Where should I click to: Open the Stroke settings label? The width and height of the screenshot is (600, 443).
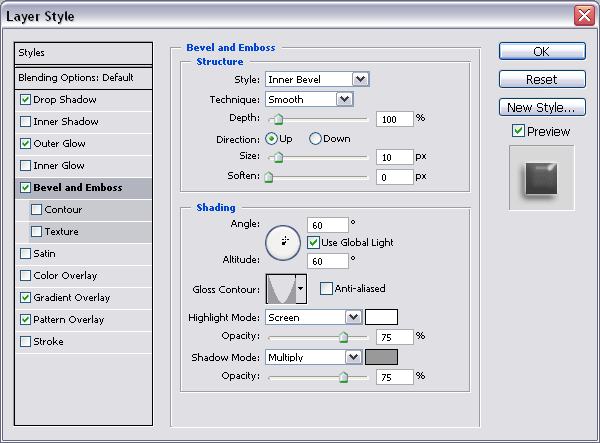48,342
